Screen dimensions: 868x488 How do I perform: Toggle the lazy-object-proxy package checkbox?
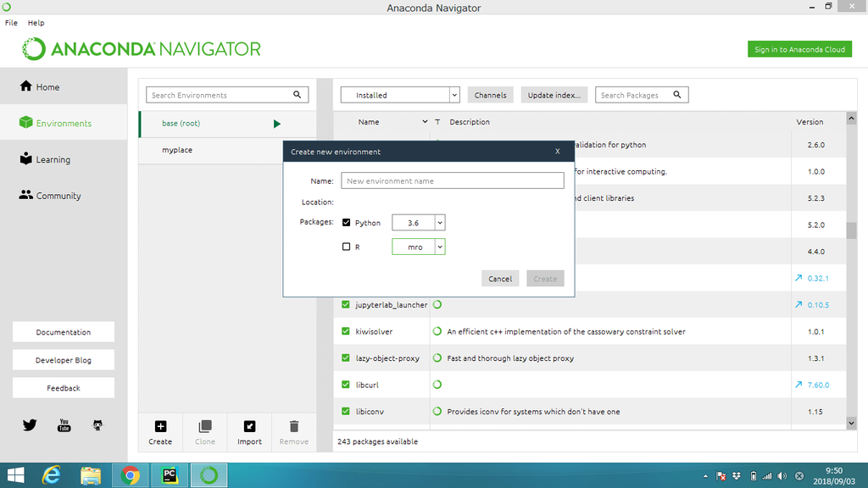pyautogui.click(x=346, y=358)
